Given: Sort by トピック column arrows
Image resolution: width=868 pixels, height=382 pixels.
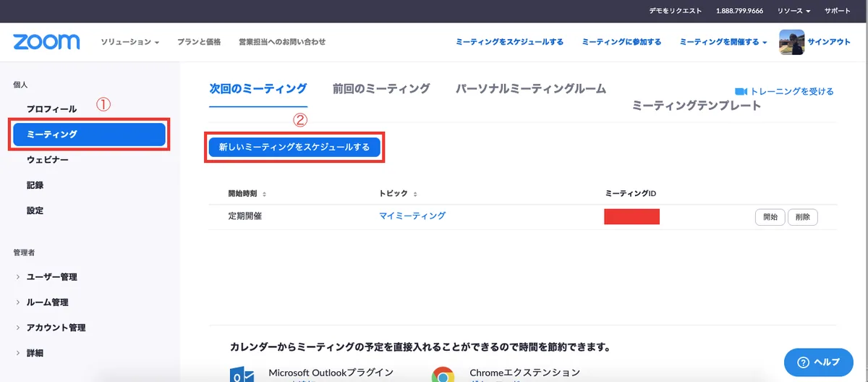Looking at the screenshot, I should click(x=415, y=194).
